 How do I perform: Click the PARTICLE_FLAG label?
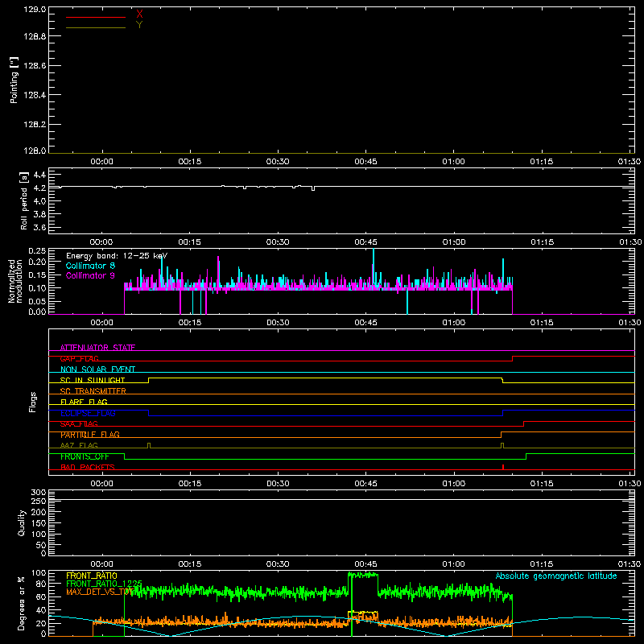click(90, 435)
